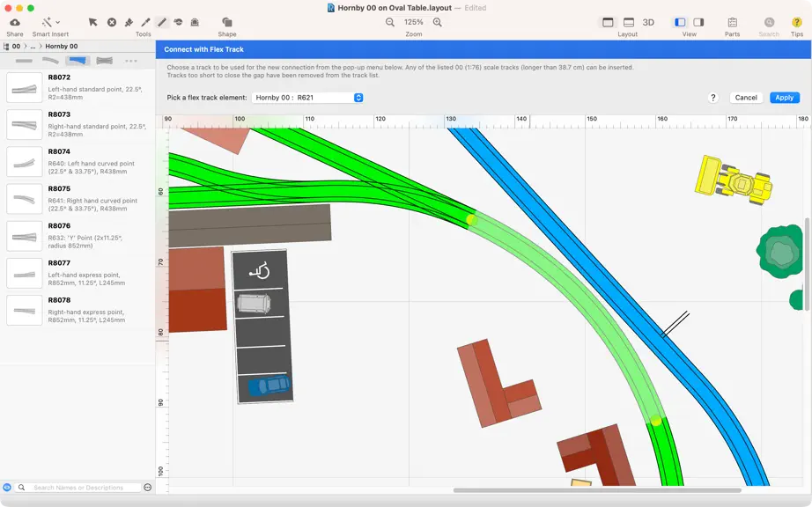Select the delete (X) tool
Viewport: 812px width, 507px height.
coord(111,22)
